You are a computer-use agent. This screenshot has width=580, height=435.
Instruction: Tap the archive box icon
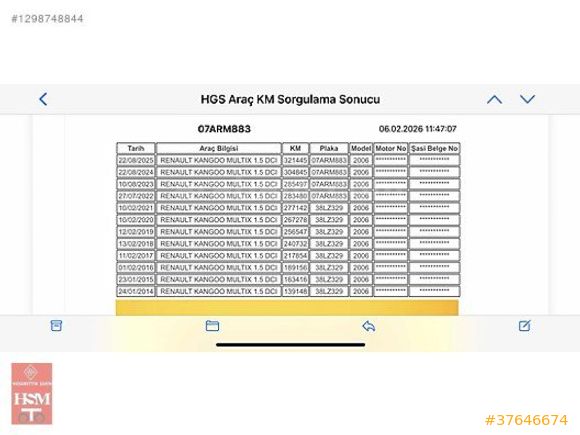point(56,326)
